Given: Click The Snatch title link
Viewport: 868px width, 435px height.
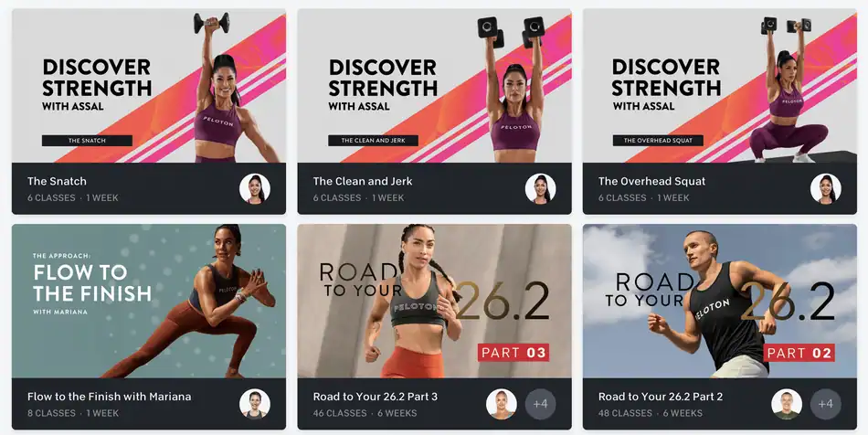Looking at the screenshot, I should (57, 181).
